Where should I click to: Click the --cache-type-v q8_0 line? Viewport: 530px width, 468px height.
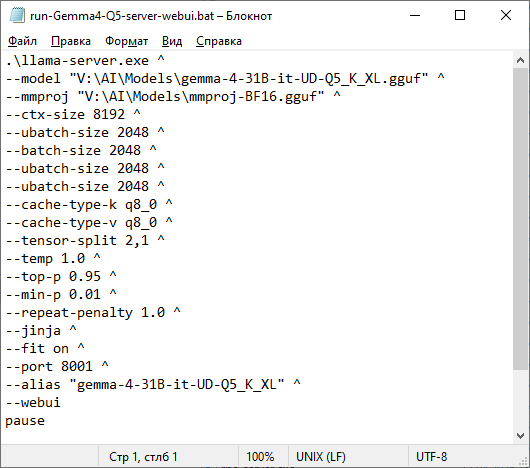(89, 223)
